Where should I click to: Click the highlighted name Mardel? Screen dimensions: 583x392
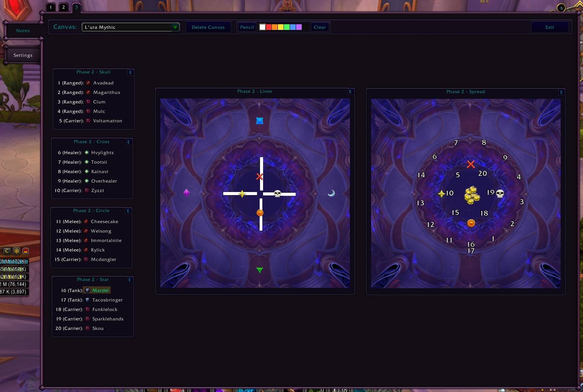[x=100, y=290]
